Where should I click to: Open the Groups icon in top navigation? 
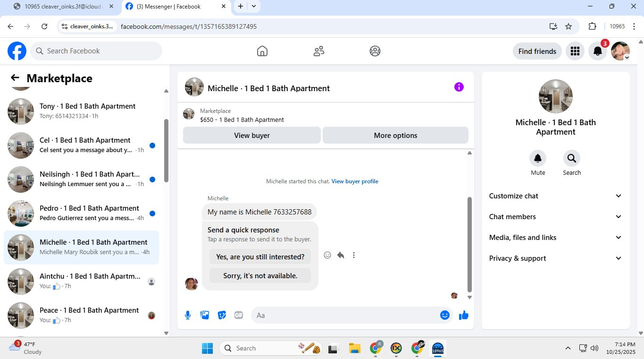[x=375, y=51]
